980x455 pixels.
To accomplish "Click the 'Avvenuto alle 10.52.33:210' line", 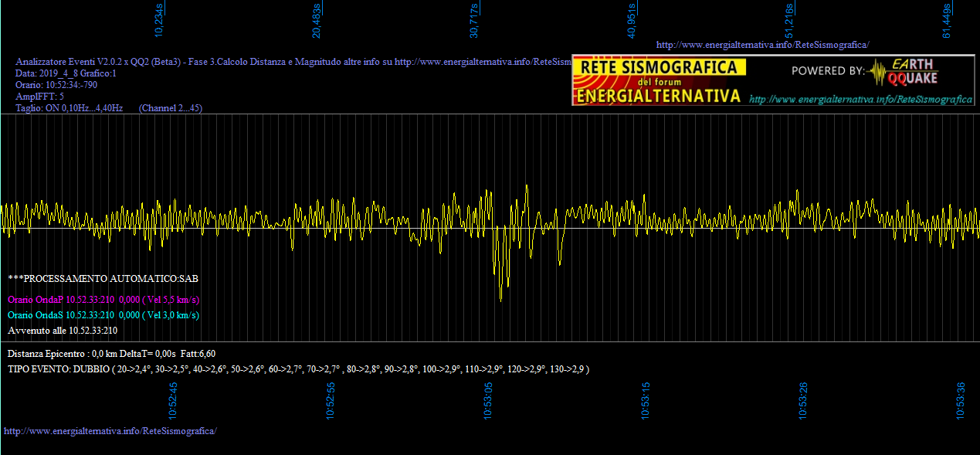I will [x=63, y=331].
